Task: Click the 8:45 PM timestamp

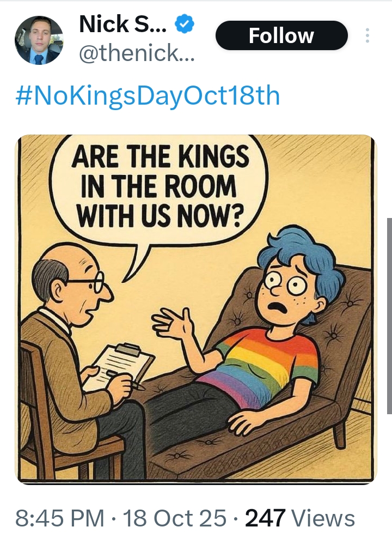Action: pos(60,518)
